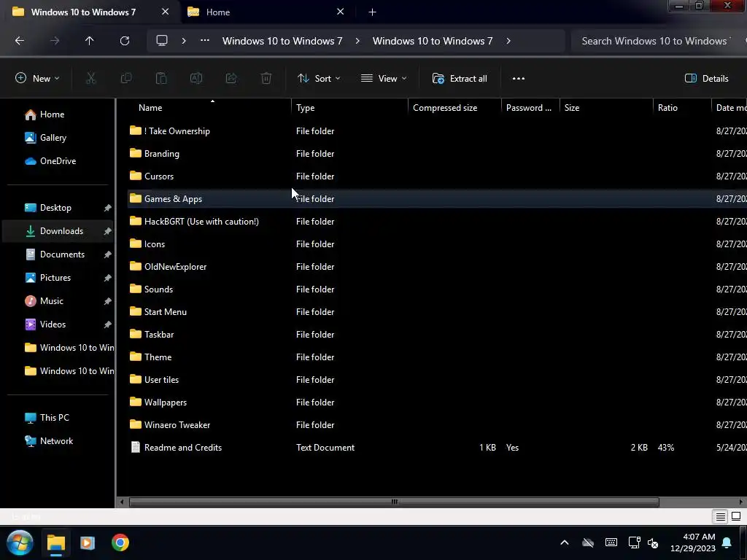
Task: Close the Home tab
Action: [340, 12]
